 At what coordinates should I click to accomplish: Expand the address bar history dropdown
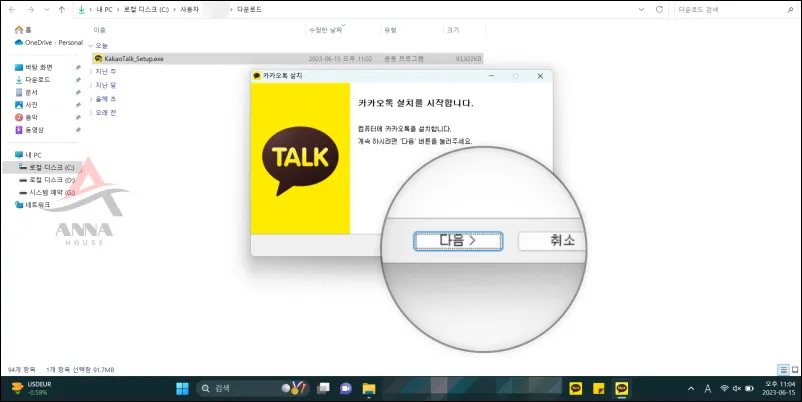(x=641, y=9)
